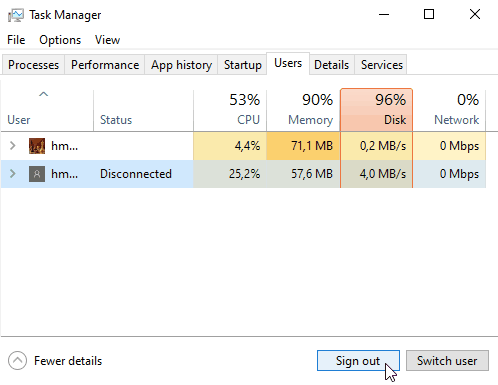498x385 pixels.
Task: Click the 25,2% CPU cell
Action: pyautogui.click(x=230, y=174)
